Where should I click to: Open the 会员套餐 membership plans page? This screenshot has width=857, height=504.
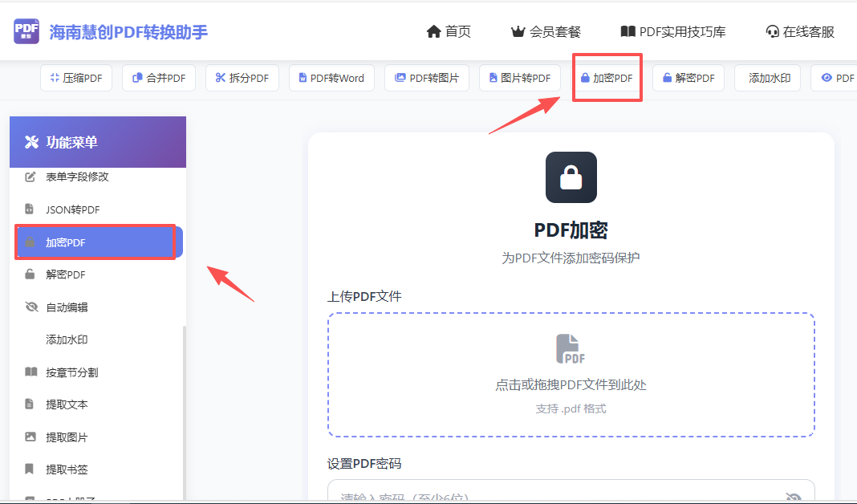tap(546, 32)
